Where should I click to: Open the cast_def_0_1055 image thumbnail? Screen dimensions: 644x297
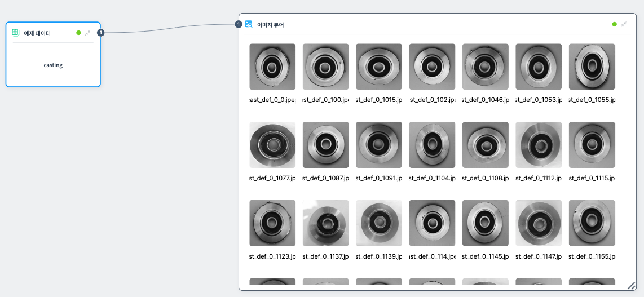coord(592,67)
